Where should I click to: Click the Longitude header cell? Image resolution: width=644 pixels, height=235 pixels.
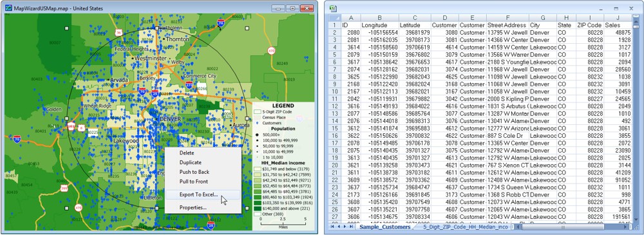[379, 25]
